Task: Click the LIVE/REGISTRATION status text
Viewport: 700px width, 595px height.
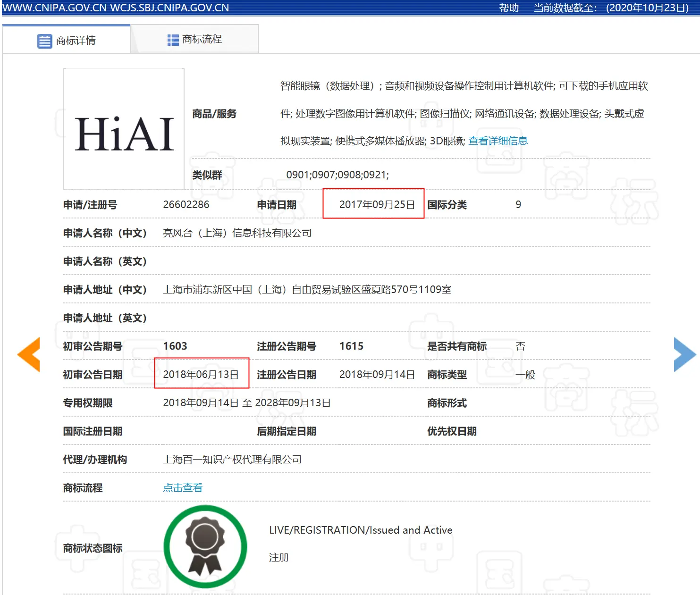Action: pos(361,530)
